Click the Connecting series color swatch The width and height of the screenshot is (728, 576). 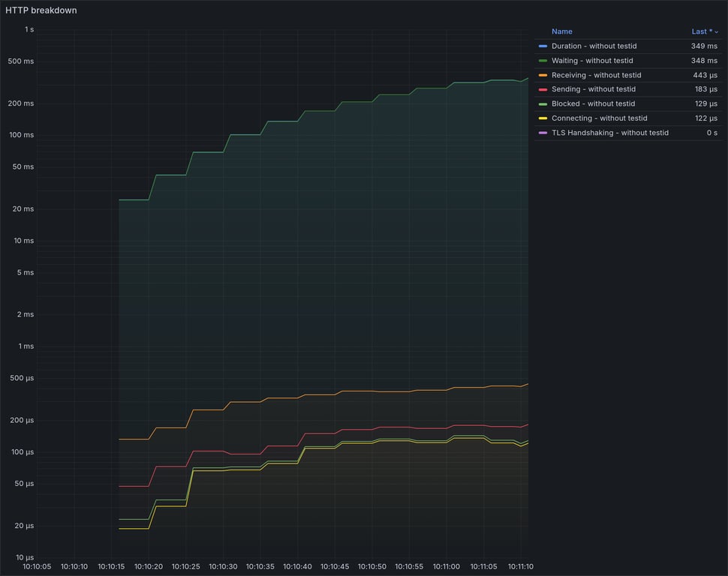543,118
